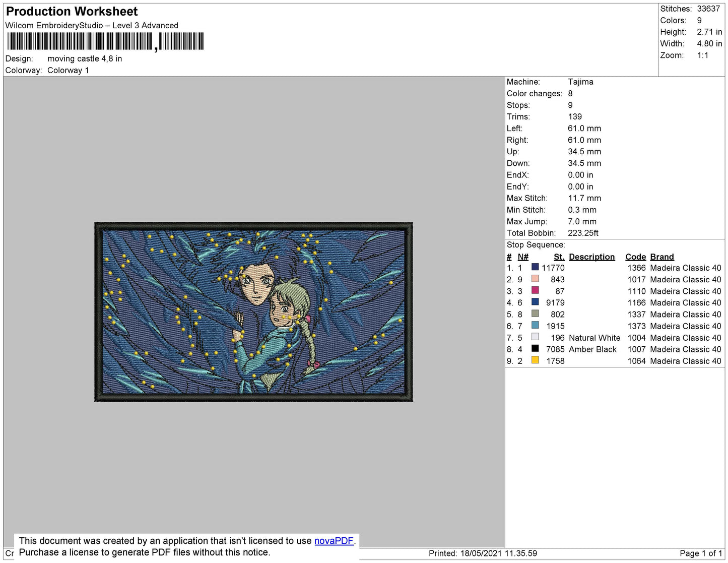This screenshot has width=728, height=563.
Task: Click the 'Code' column header
Action: (x=636, y=257)
